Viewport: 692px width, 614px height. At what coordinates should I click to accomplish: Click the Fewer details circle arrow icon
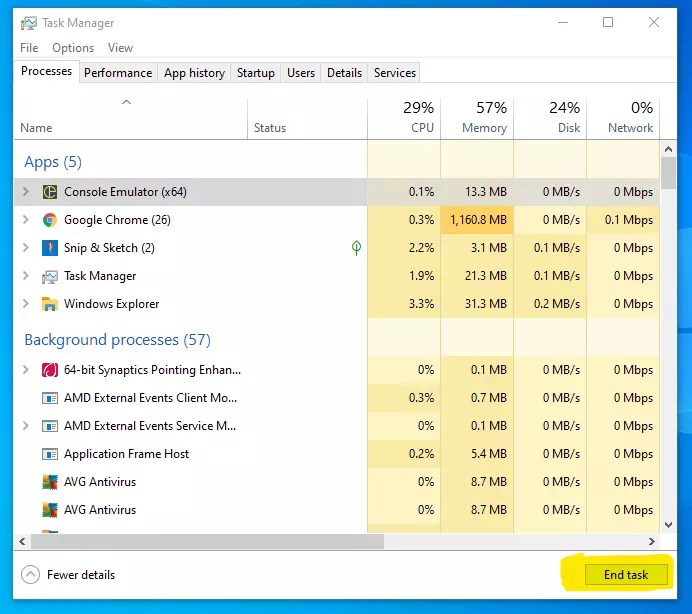point(30,574)
